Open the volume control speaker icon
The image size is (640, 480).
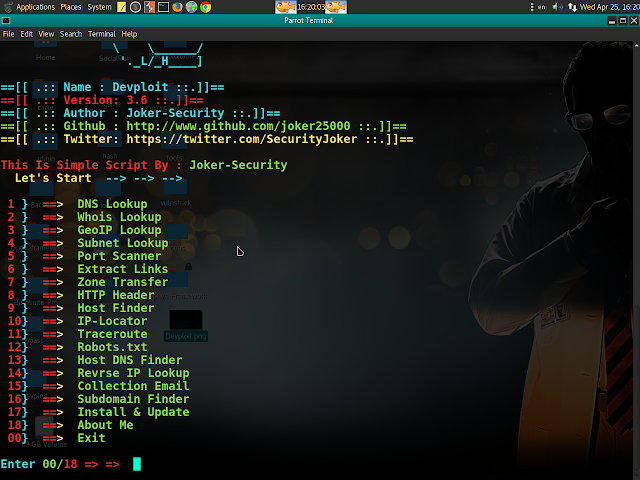[x=557, y=7]
